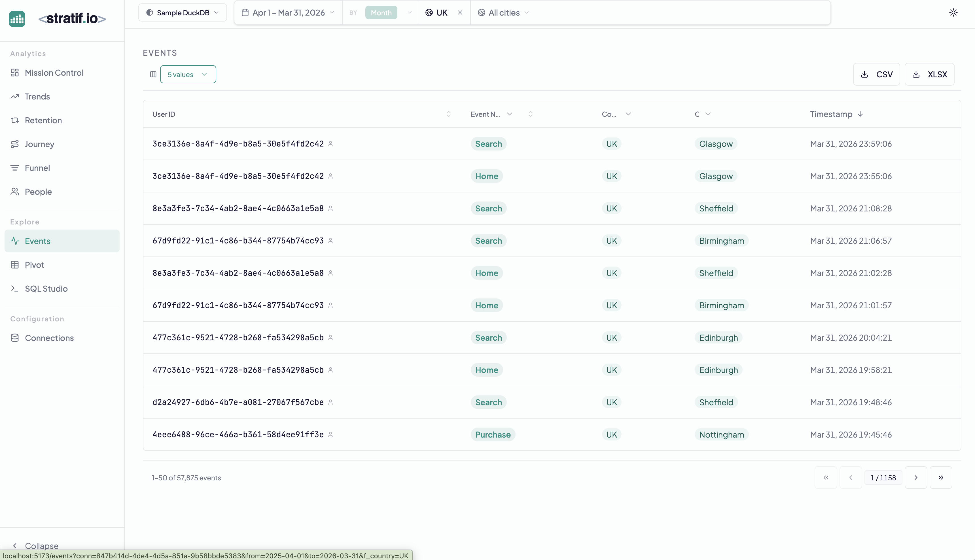Image resolution: width=975 pixels, height=560 pixels.
Task: Click timestamp Mar 31, 2026 20:04:21
Action: click(851, 338)
